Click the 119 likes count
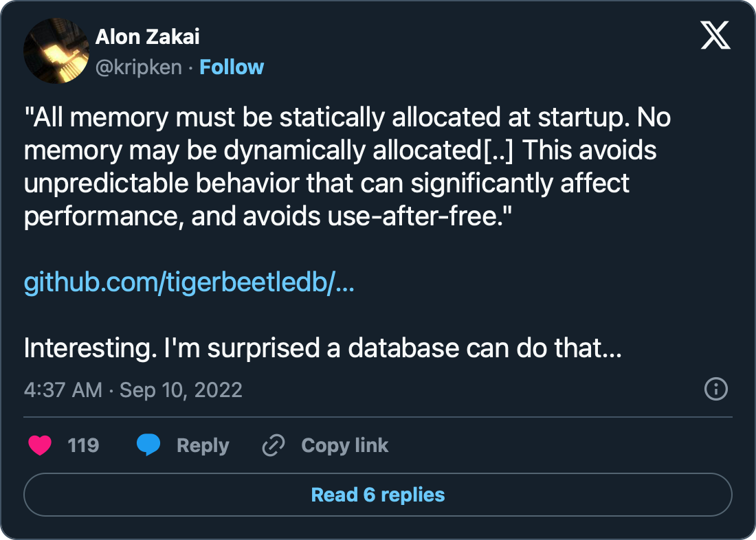756x540 pixels. point(83,446)
